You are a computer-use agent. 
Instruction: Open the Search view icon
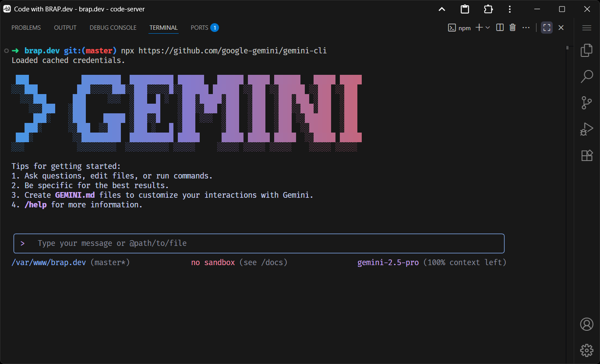click(586, 77)
